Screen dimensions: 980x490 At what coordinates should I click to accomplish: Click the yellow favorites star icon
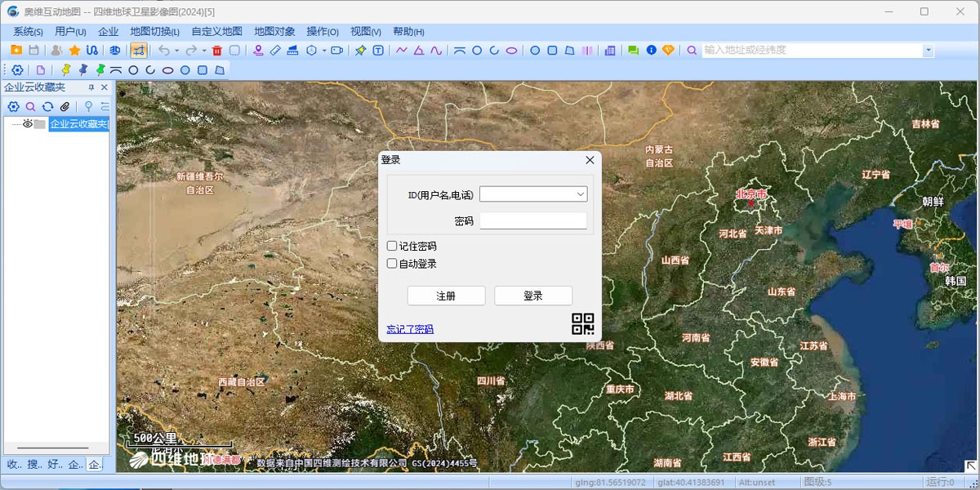[74, 51]
